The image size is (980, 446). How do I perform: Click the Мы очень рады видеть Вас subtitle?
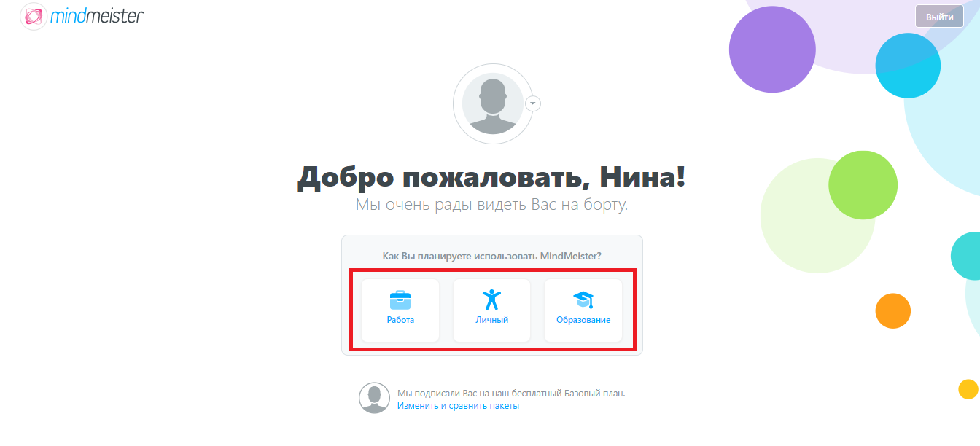[x=491, y=205]
